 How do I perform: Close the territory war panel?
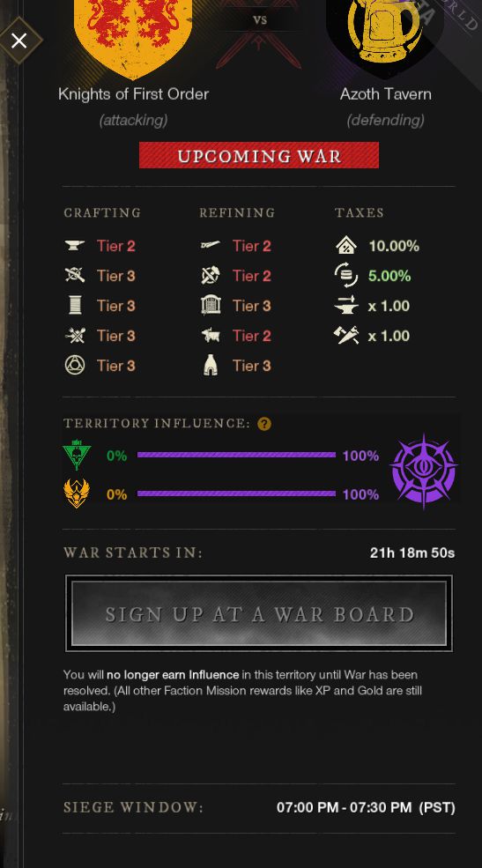point(19,41)
